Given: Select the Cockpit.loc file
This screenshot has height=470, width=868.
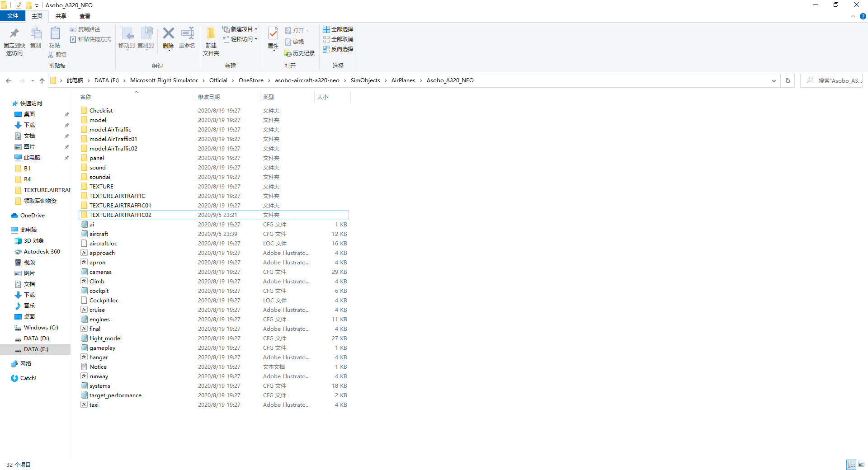Looking at the screenshot, I should click(214, 301).
